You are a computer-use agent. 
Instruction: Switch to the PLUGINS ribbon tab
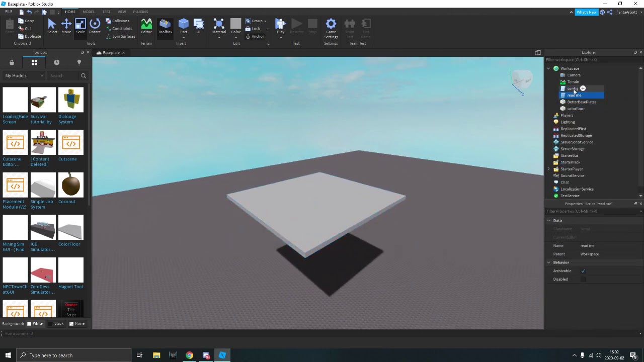[140, 12]
